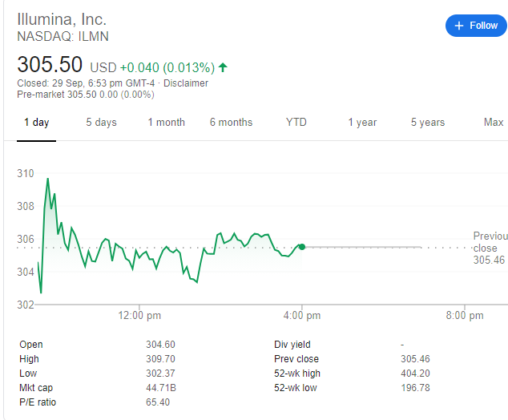Open the 1 month chart tab

point(167,123)
